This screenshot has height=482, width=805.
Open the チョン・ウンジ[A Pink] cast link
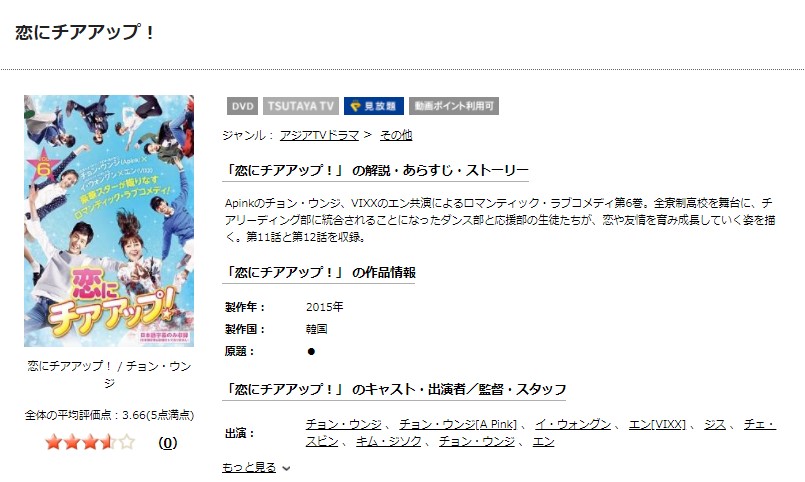[x=458, y=424]
